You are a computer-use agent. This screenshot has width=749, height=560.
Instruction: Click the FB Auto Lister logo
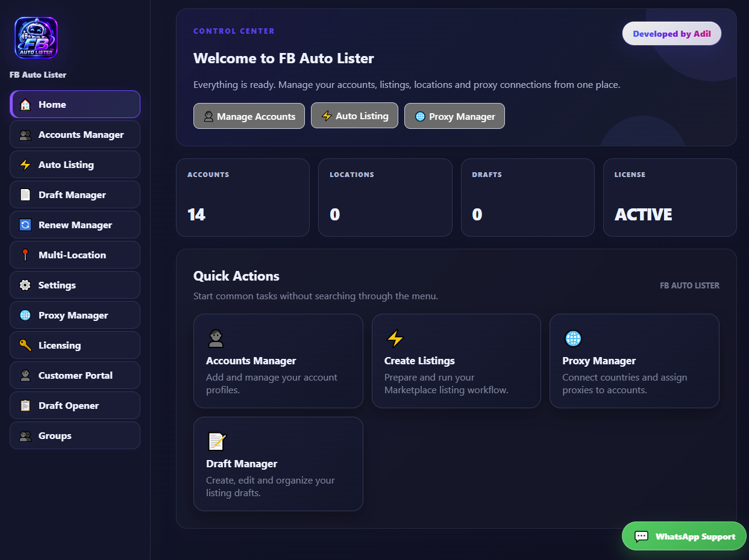pyautogui.click(x=36, y=37)
